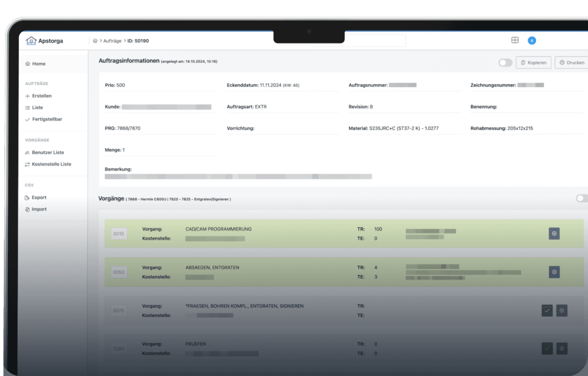Click the Apstorga house logo icon
Screen dimensions: 588x376
click(31, 41)
